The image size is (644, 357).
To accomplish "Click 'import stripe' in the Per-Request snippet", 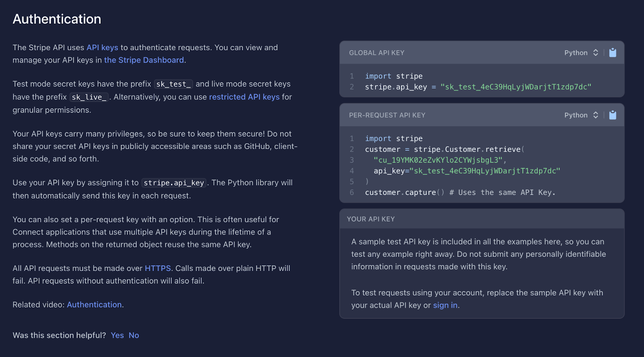I will click(x=394, y=138).
